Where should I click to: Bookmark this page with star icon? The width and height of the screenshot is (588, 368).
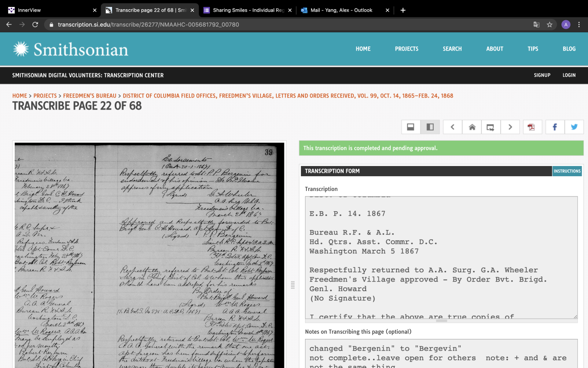[549, 24]
